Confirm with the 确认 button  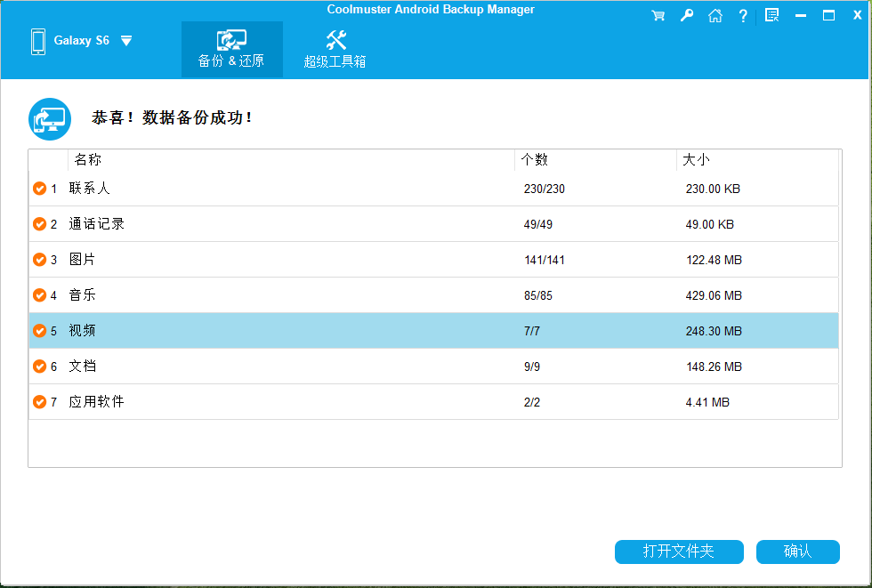tap(798, 552)
